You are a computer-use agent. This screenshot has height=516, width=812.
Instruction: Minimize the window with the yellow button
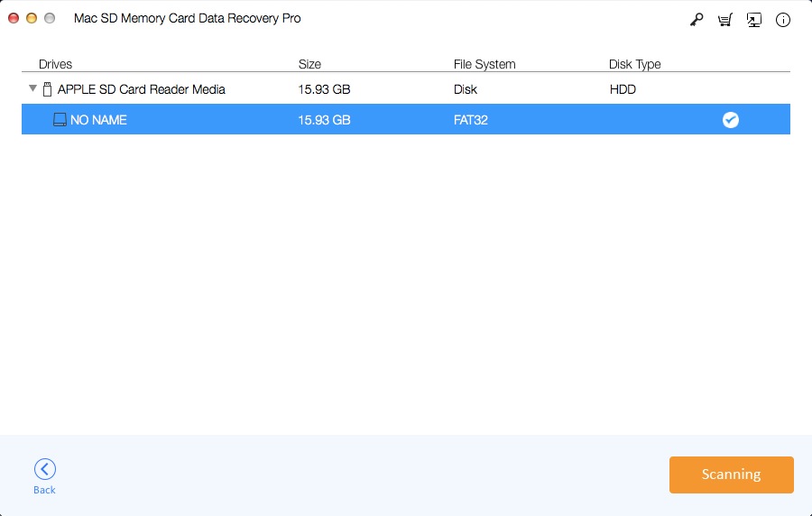tap(32, 18)
